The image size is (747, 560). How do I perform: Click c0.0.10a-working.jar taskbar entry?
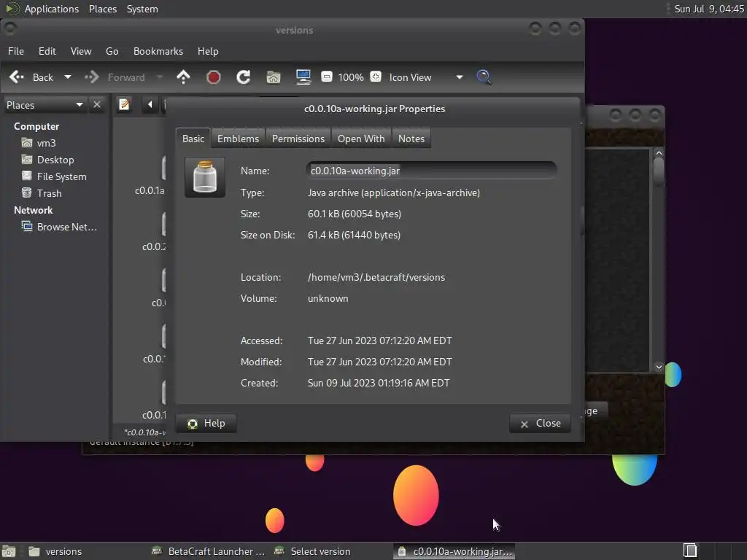click(454, 551)
